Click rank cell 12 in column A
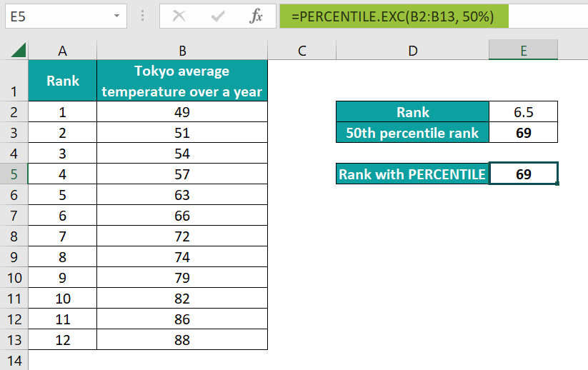588x370 pixels. tap(63, 339)
